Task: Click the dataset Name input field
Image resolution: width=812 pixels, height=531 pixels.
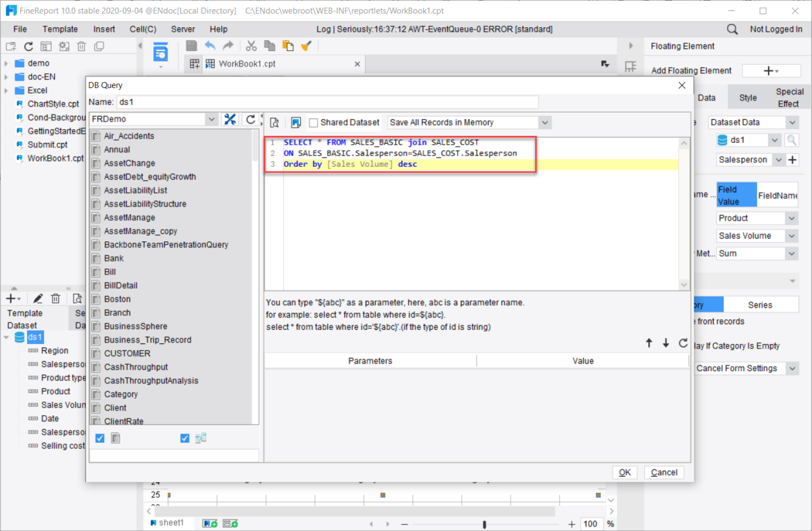Action: (327, 102)
